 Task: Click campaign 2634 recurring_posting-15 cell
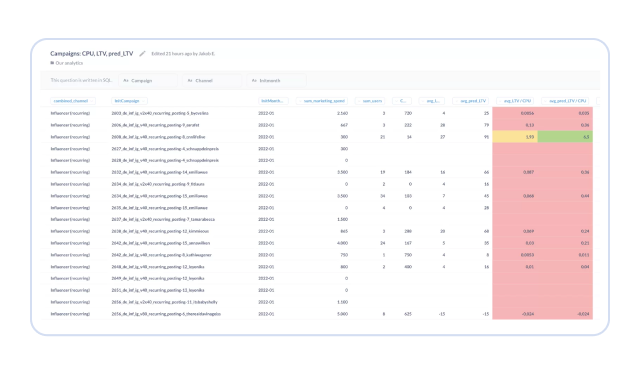coord(160,196)
